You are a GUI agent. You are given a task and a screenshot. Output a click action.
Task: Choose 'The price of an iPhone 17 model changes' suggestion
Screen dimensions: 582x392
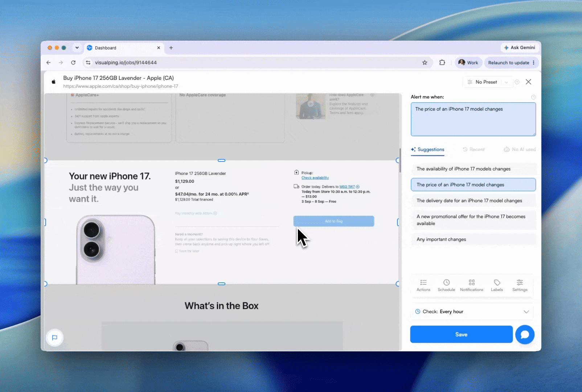click(473, 185)
